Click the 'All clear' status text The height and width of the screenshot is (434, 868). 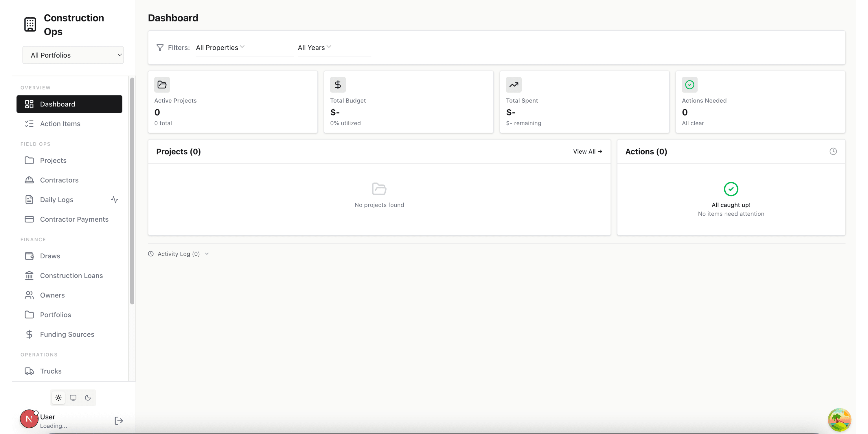click(x=693, y=123)
